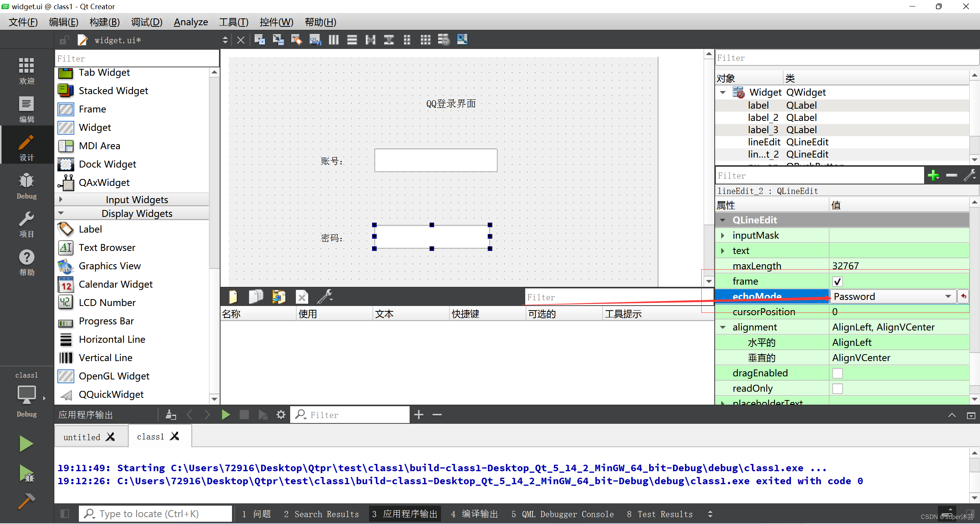Check the readOnly property checkbox
The width and height of the screenshot is (980, 524).
[837, 389]
